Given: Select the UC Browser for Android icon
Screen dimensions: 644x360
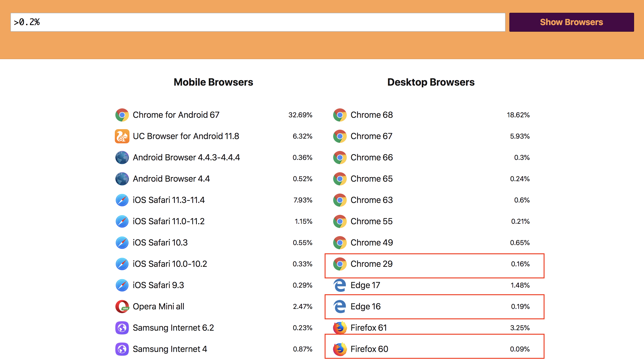Looking at the screenshot, I should [x=122, y=136].
